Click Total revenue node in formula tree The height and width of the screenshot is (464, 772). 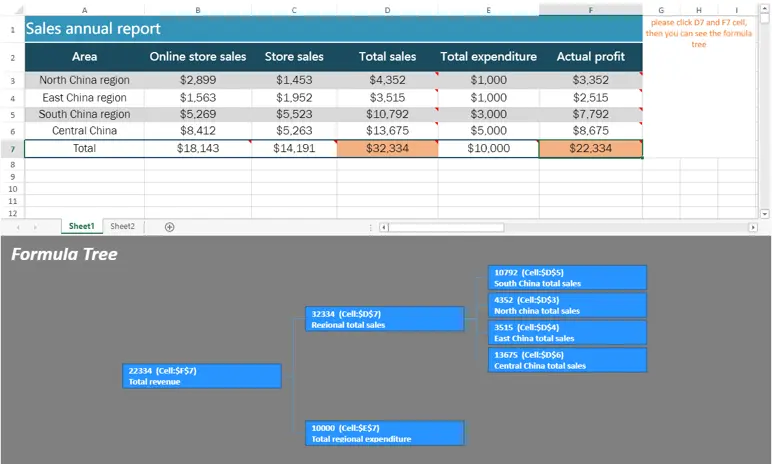202,376
